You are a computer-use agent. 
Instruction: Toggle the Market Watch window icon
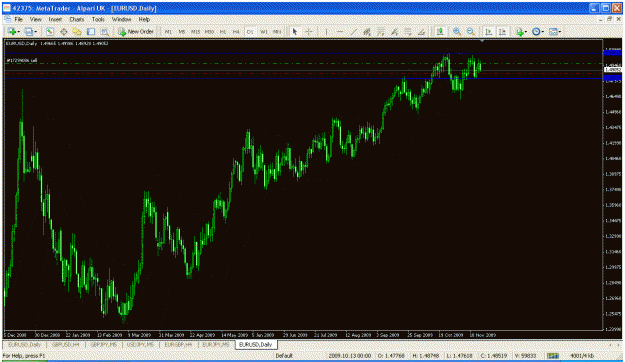[50, 31]
